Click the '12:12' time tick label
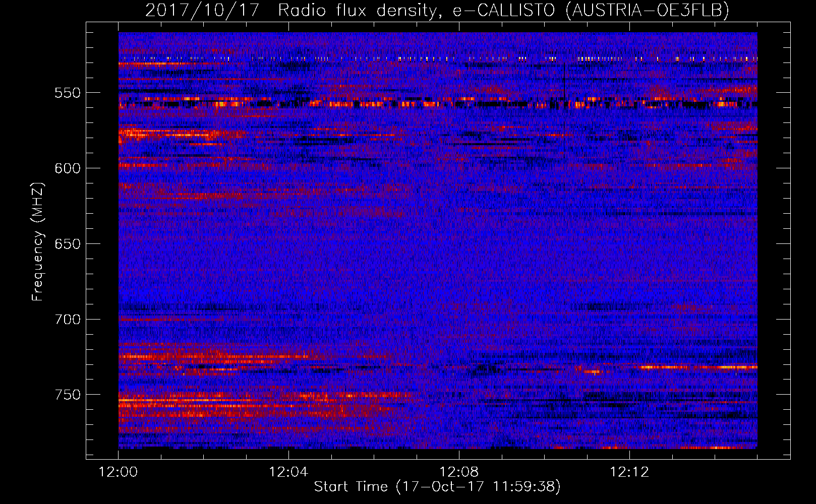 629,472
